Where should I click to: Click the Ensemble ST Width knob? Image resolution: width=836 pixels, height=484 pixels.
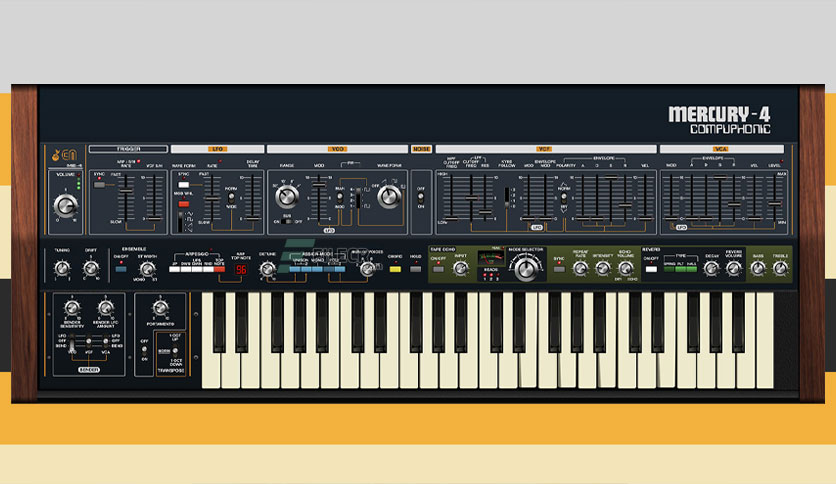coord(147,269)
